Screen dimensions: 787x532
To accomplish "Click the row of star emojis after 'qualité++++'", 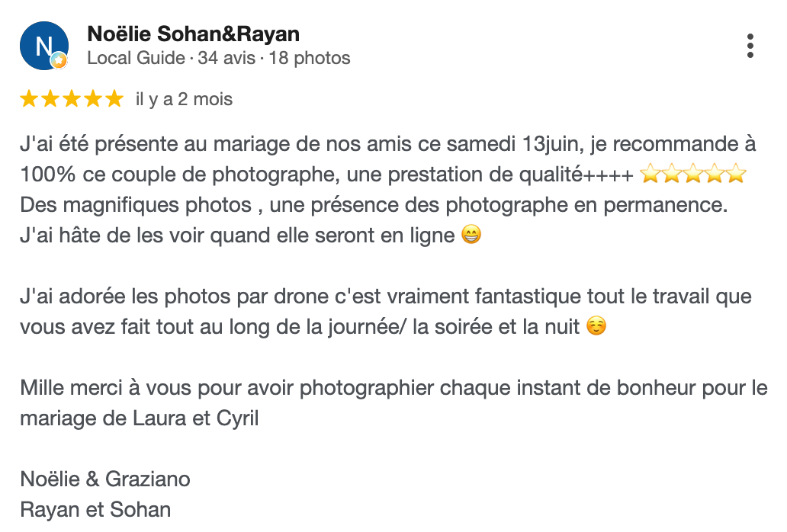I will pos(693,174).
